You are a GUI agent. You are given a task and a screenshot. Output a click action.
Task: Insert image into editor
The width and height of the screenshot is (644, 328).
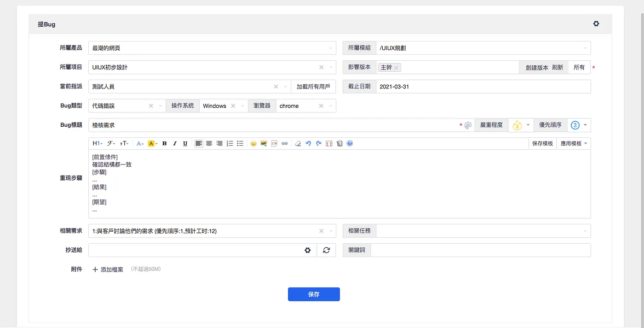pos(264,144)
